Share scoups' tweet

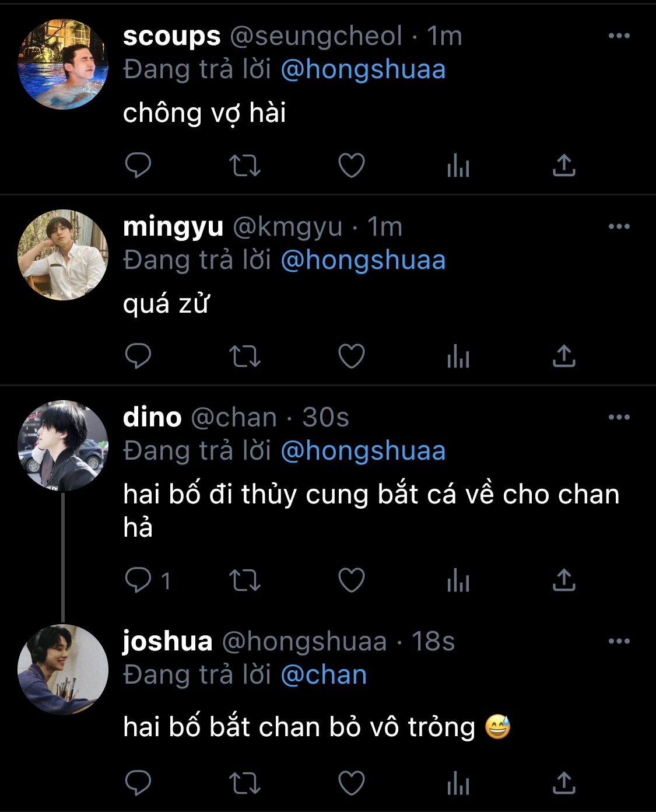(x=564, y=166)
